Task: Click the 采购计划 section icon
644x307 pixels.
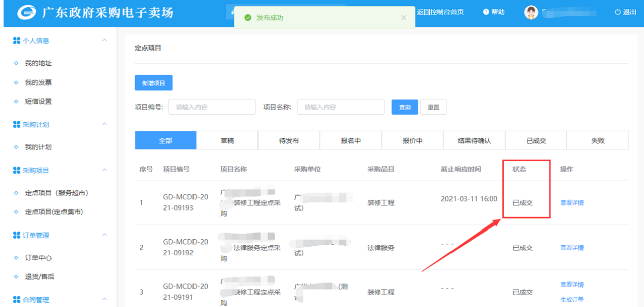Action: click(17, 125)
